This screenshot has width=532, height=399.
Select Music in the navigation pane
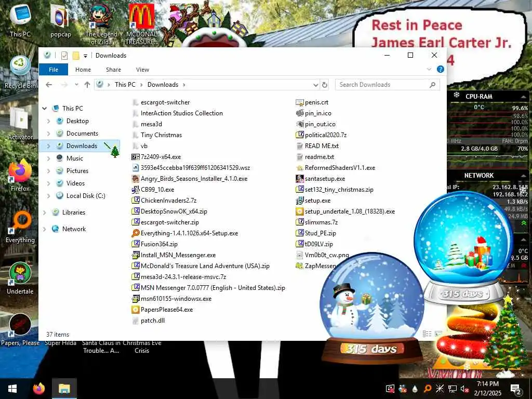pyautogui.click(x=75, y=158)
